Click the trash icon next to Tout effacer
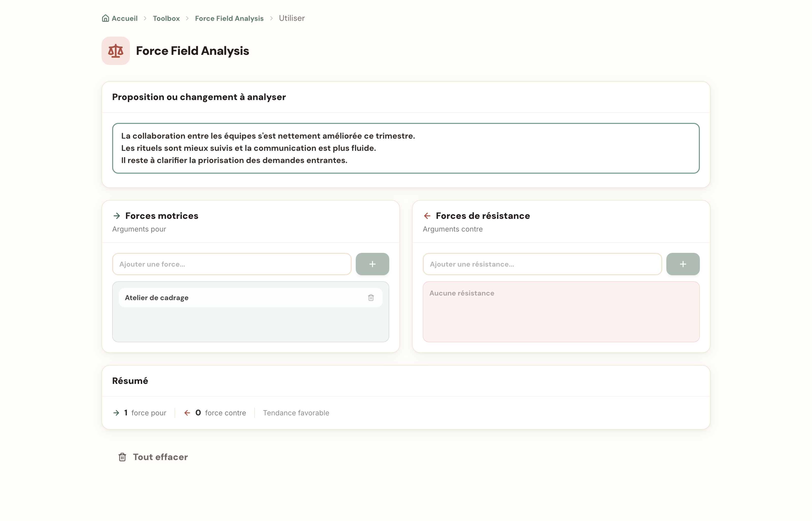 coord(122,457)
